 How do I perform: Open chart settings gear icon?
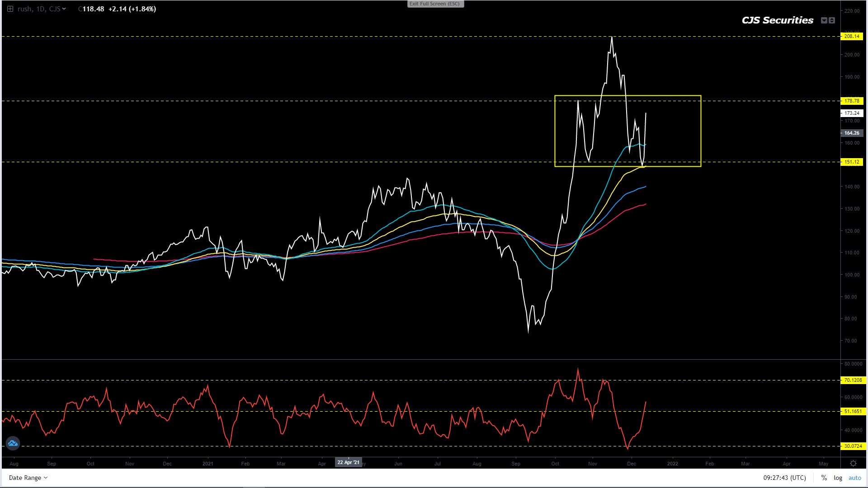(853, 464)
